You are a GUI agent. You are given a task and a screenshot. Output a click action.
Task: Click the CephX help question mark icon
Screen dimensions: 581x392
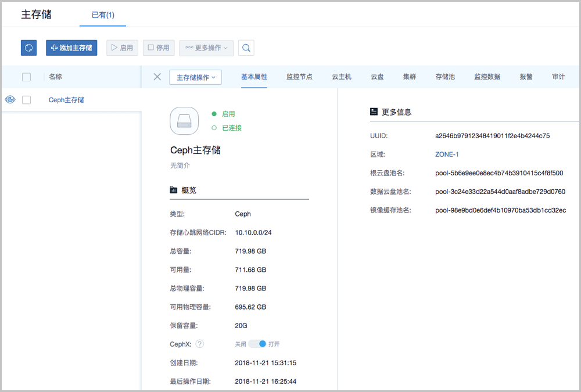click(x=200, y=344)
